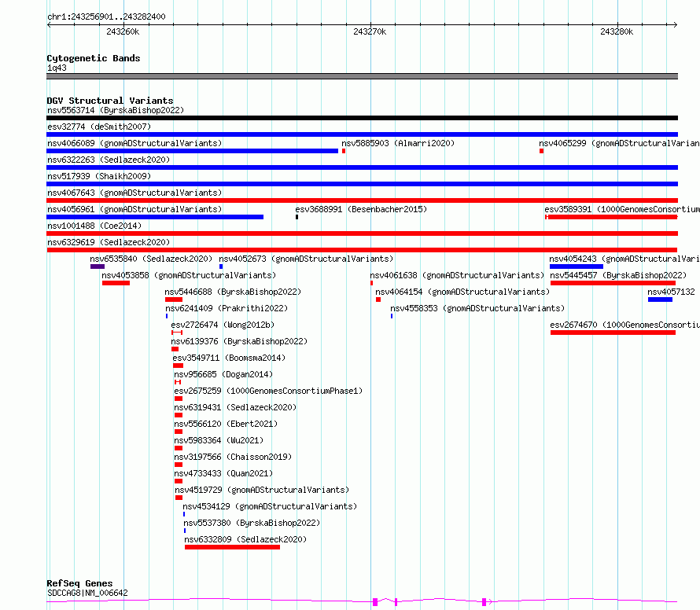Open esv3688991 (Besenbacher2015) label
Viewport: 700px width, 610px height.
click(361, 209)
